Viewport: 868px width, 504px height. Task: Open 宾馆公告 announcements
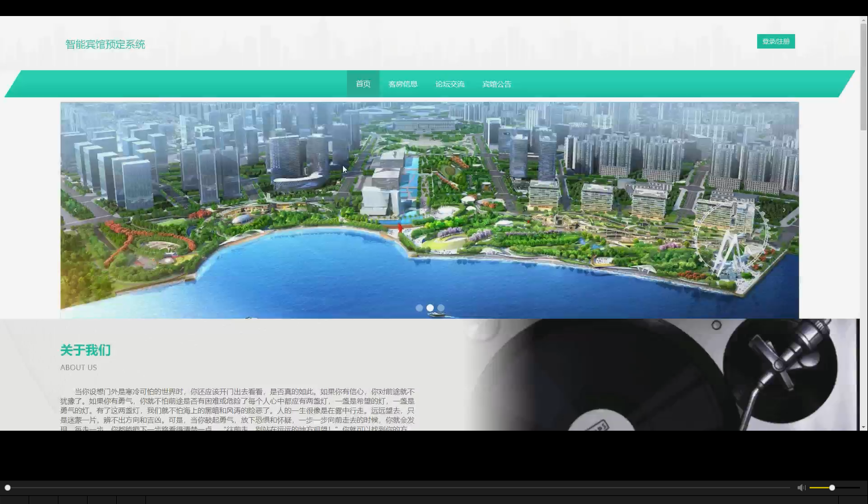(496, 84)
